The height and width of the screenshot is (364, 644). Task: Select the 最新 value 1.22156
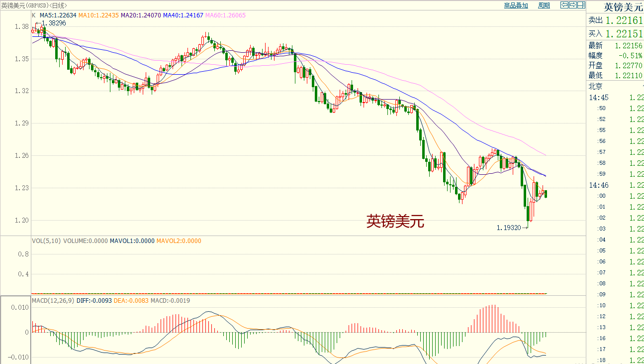coord(629,45)
